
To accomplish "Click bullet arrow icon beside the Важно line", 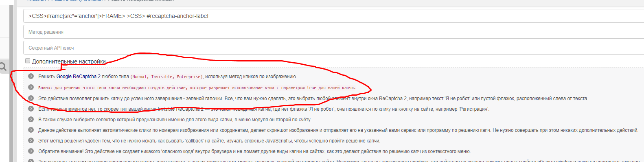I will [31, 87].
